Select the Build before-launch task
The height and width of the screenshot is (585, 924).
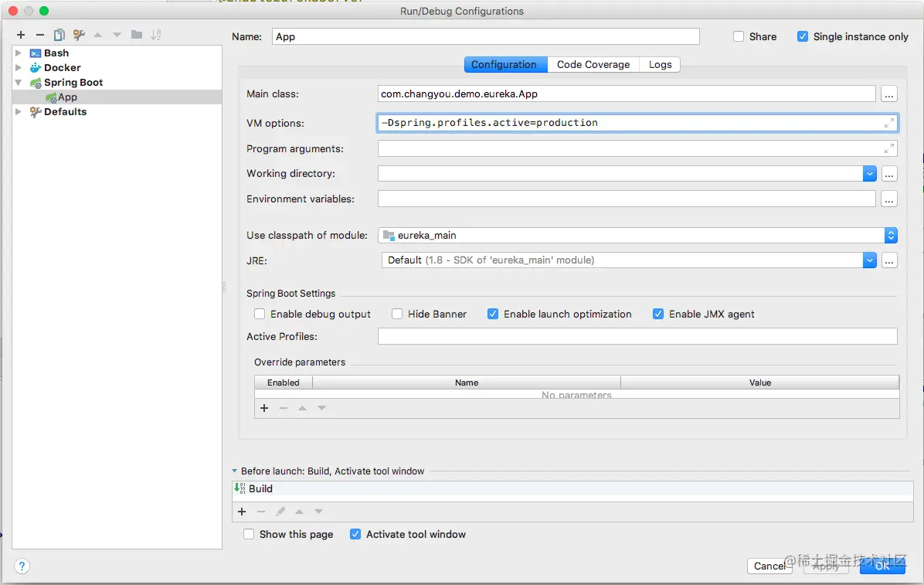point(572,489)
